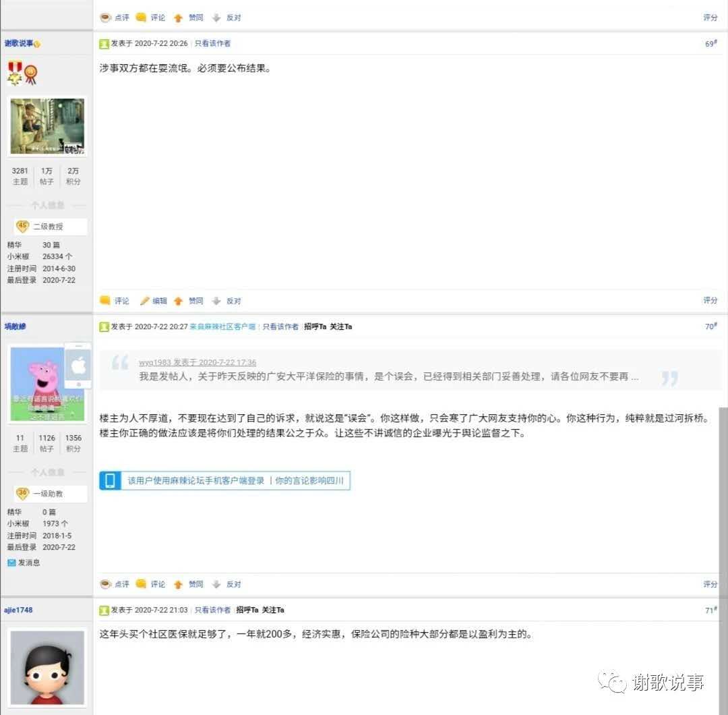Open the 谢歌说事 user profile link
This screenshot has width=728, height=715.
click(19, 44)
